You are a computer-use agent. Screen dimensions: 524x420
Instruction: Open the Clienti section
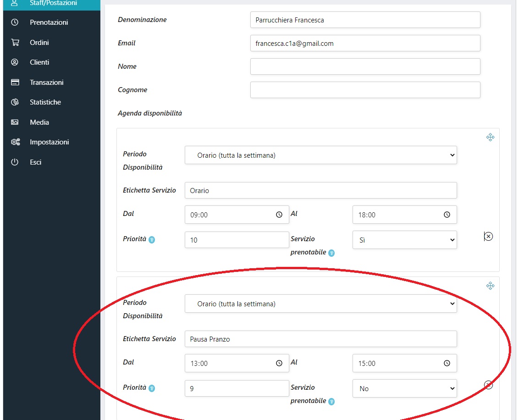(x=39, y=62)
